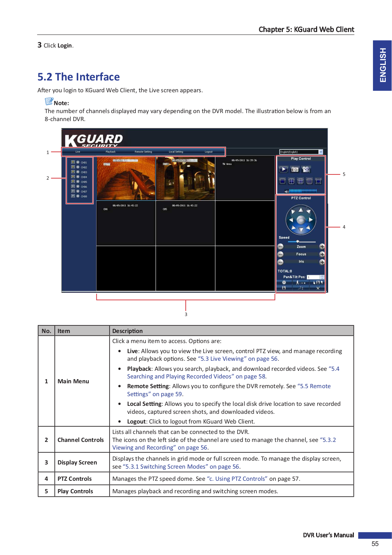Select the CH02 radio button
The image size is (392, 555).
[x=78, y=167]
